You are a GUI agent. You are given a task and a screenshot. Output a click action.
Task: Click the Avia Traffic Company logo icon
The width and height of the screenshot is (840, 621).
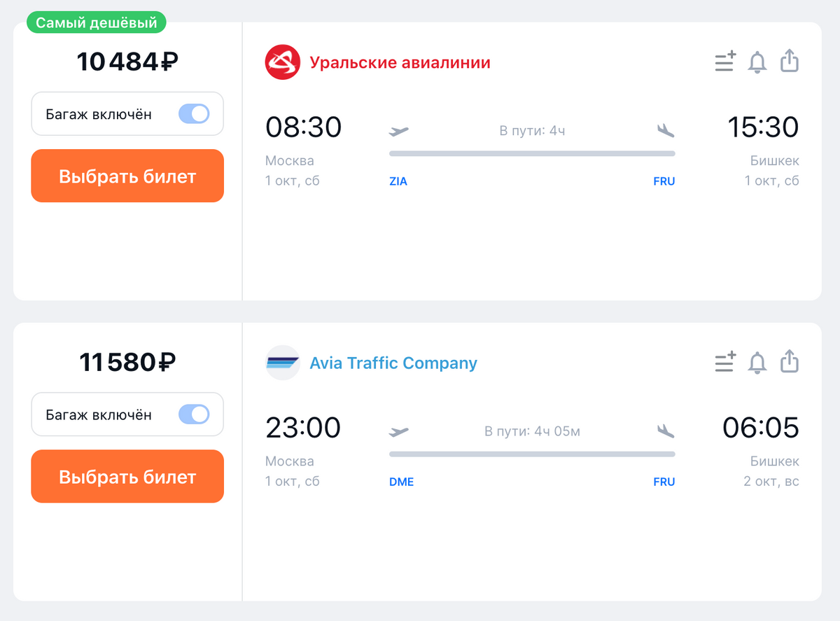pos(282,363)
